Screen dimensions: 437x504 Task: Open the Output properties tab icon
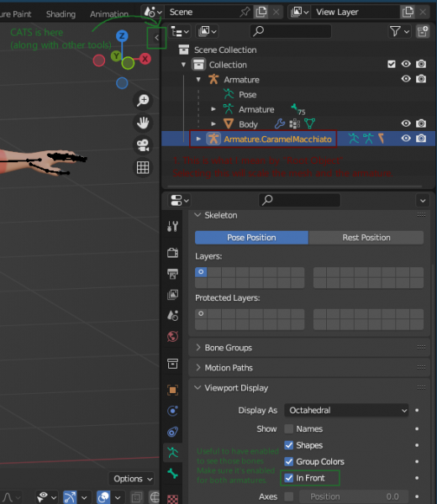click(x=172, y=274)
